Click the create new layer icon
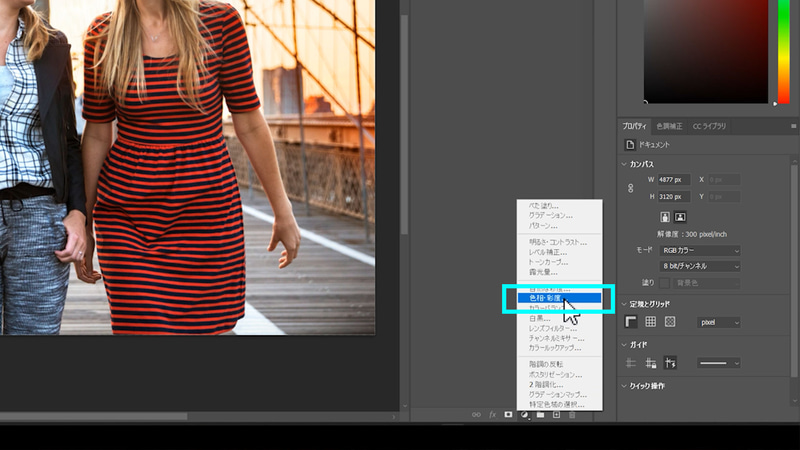The image size is (800, 450). 556,415
